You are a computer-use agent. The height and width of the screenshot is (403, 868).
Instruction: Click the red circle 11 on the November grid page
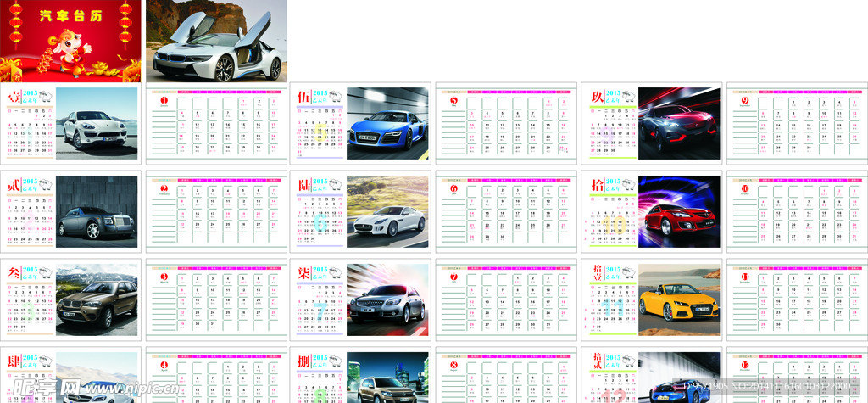click(745, 277)
